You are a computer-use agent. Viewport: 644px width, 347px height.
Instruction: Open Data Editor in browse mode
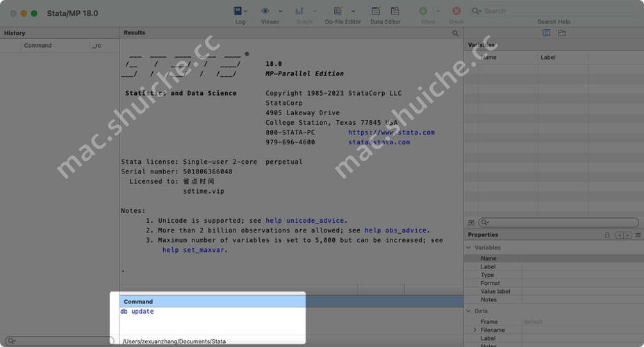click(395, 11)
